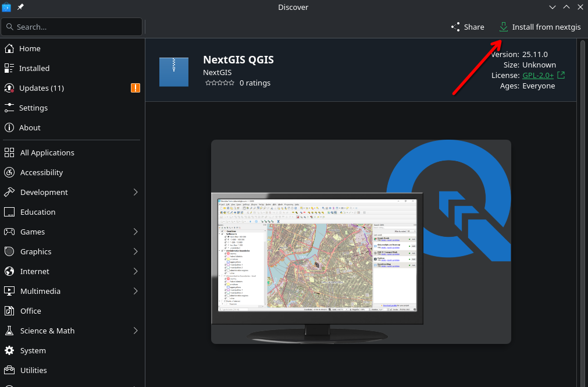Go to the Settings page
Screen dimensions: 588x387
pos(33,108)
